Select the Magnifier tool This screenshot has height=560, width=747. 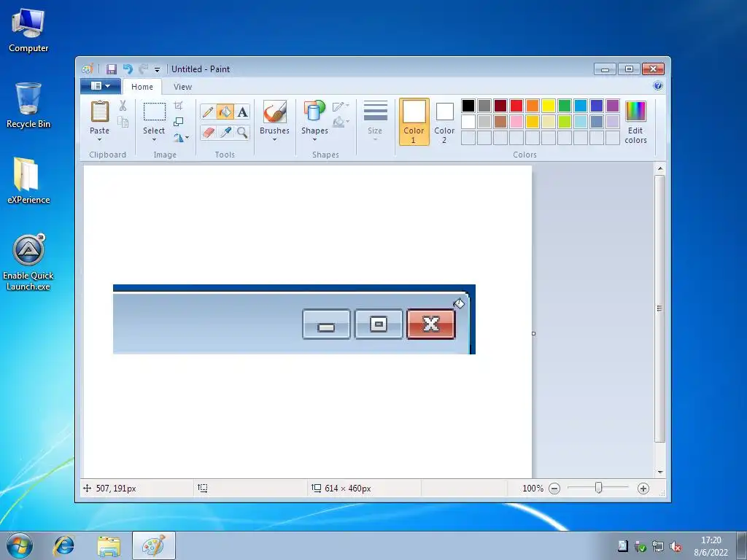coord(242,133)
